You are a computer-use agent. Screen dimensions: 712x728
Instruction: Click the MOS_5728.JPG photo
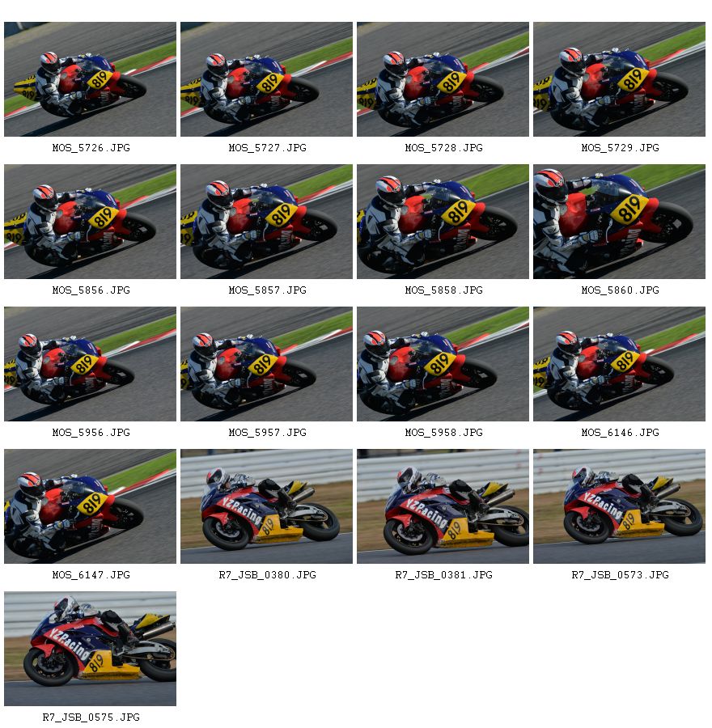pos(443,79)
